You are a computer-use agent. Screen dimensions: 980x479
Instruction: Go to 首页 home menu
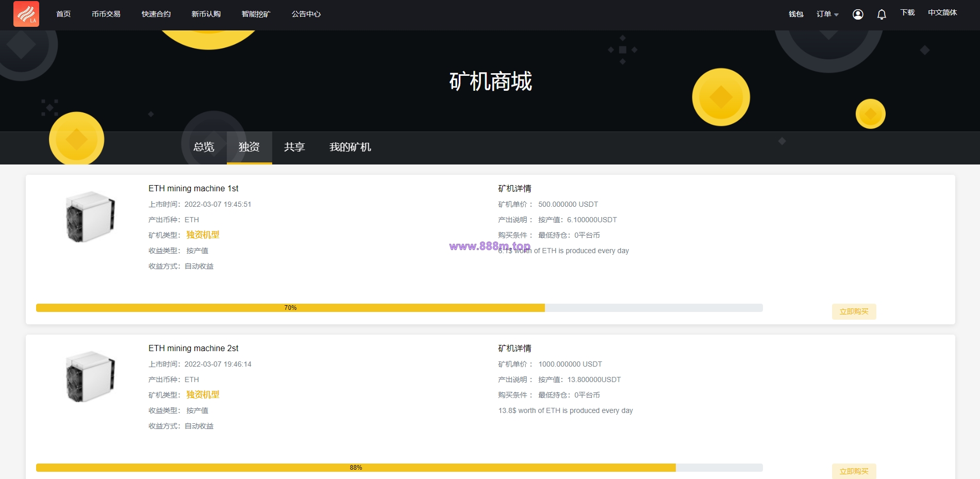click(63, 14)
